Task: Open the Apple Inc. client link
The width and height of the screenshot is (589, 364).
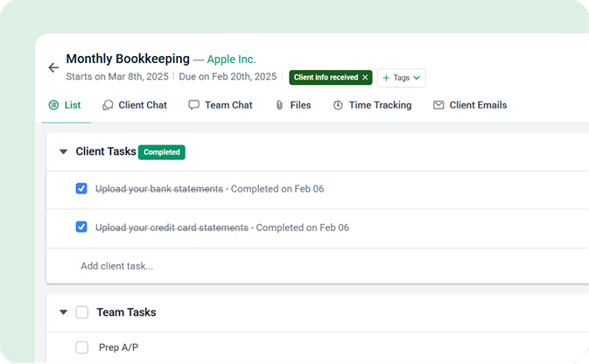Action: tap(231, 59)
